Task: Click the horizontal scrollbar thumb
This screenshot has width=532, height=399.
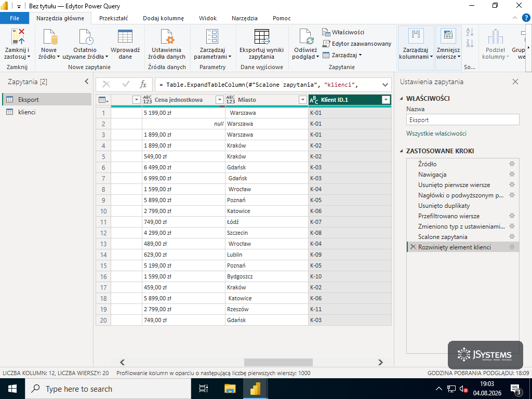Action: (278, 362)
